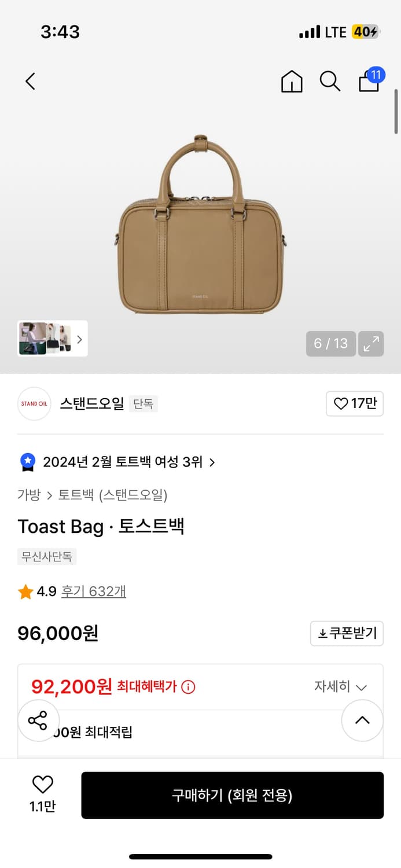Tap the small product preview thumbnail
Screen dimensions: 401x868
click(x=46, y=339)
